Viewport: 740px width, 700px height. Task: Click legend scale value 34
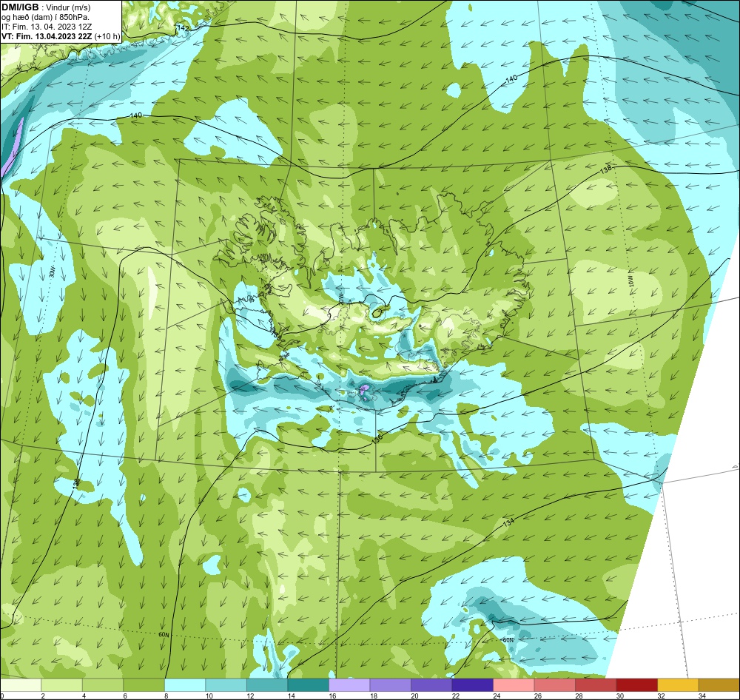pyautogui.click(x=702, y=696)
